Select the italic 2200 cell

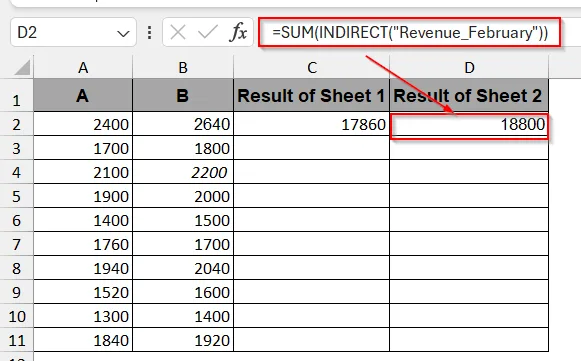coord(183,172)
